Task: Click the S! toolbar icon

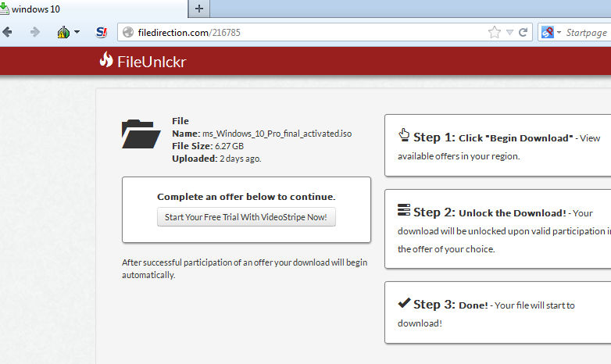Action: 102,32
